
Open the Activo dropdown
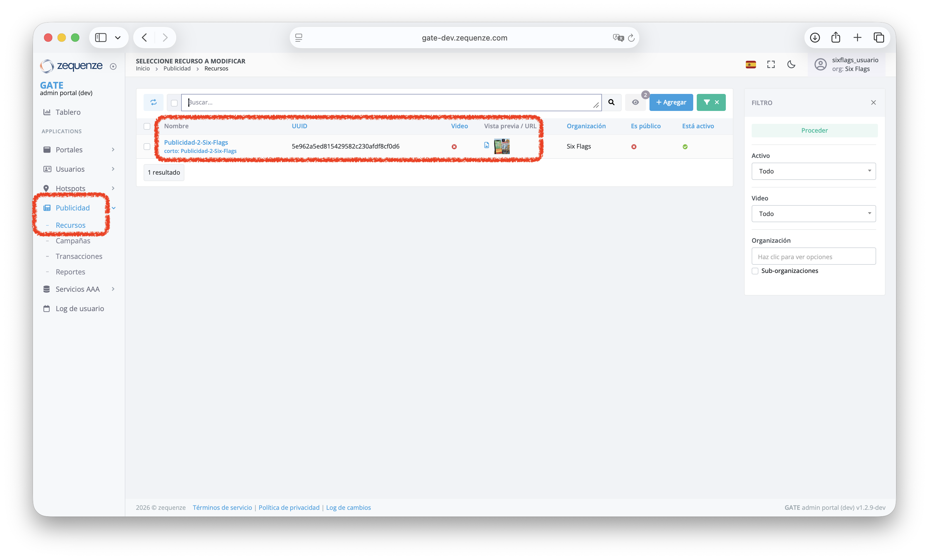(813, 171)
